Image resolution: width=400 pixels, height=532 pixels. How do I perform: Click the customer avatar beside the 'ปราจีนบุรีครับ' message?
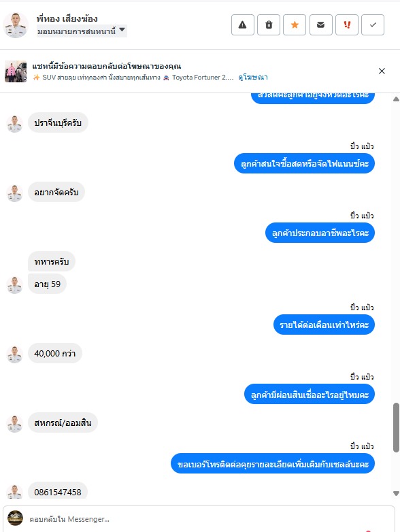tap(14, 124)
